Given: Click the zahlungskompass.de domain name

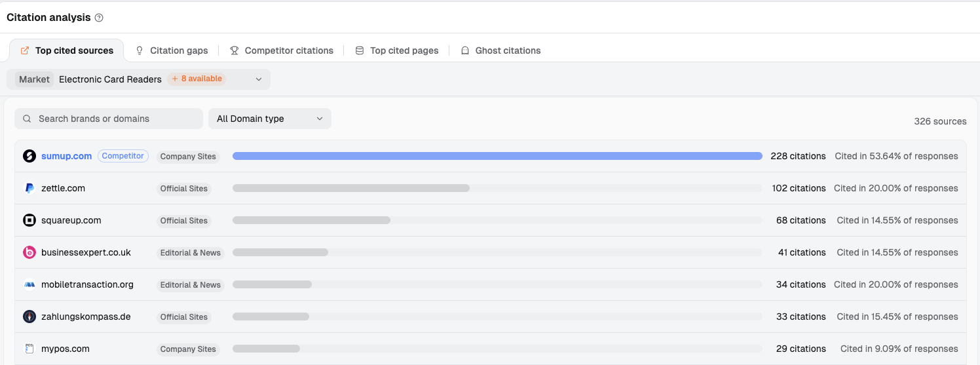Looking at the screenshot, I should pyautogui.click(x=86, y=317).
